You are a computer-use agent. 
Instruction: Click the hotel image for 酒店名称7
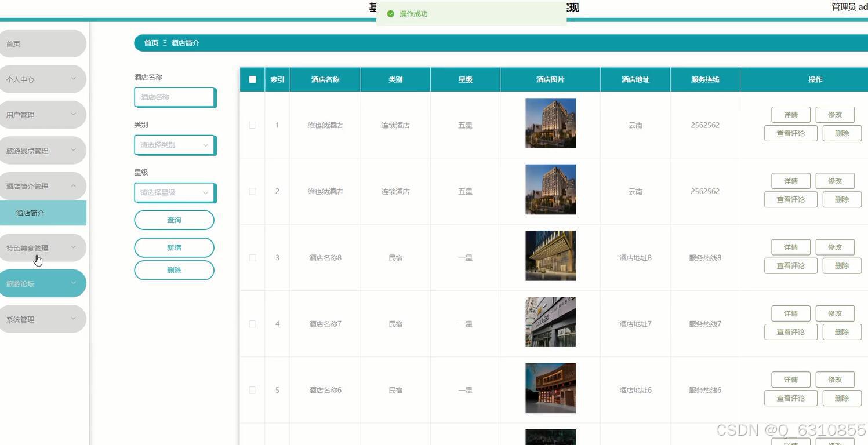(550, 322)
